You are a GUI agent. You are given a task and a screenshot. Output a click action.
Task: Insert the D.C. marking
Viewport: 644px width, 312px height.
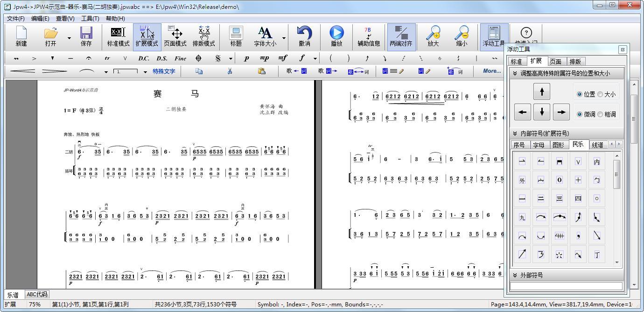tap(144, 58)
